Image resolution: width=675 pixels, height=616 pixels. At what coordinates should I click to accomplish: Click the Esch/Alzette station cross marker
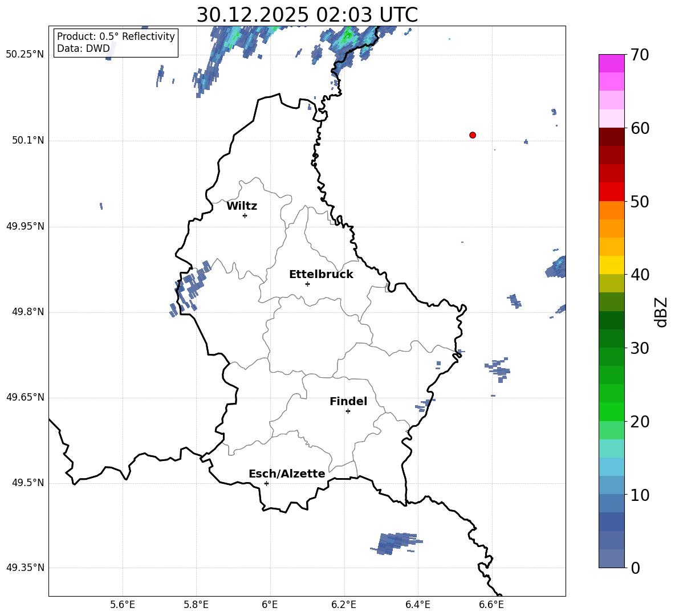266,483
